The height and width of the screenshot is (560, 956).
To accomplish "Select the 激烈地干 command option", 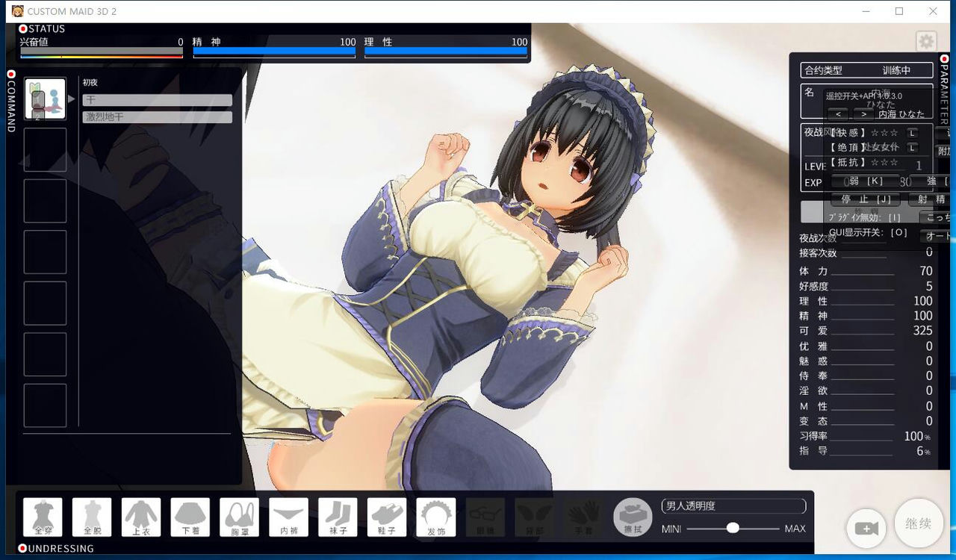I will (157, 116).
